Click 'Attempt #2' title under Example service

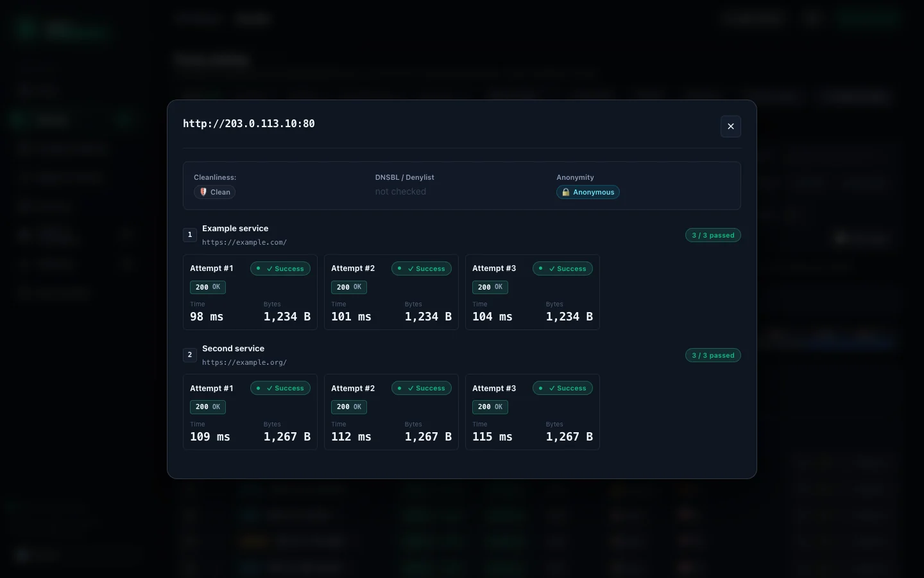pos(353,268)
